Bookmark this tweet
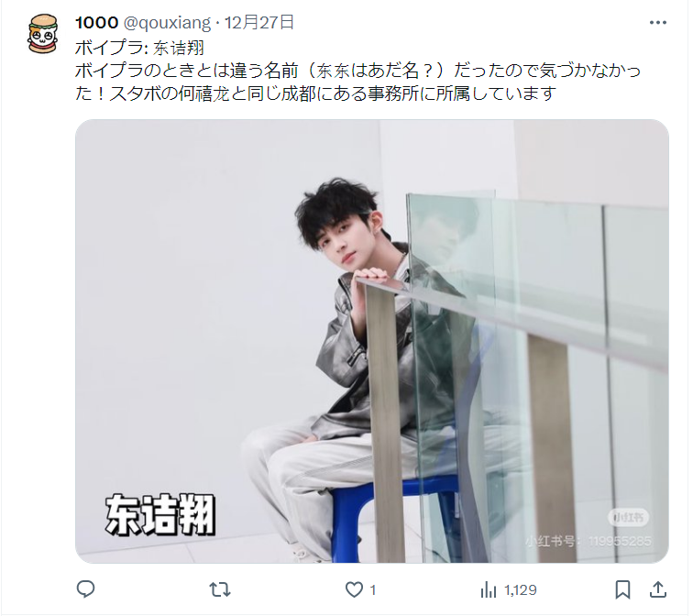 tap(622, 589)
